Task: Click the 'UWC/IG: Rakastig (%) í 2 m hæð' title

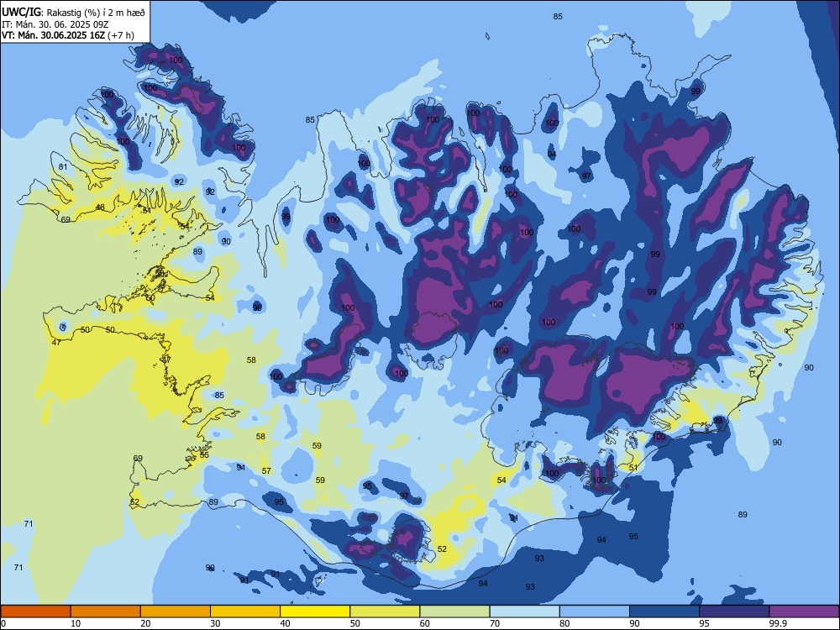Action: [x=73, y=13]
